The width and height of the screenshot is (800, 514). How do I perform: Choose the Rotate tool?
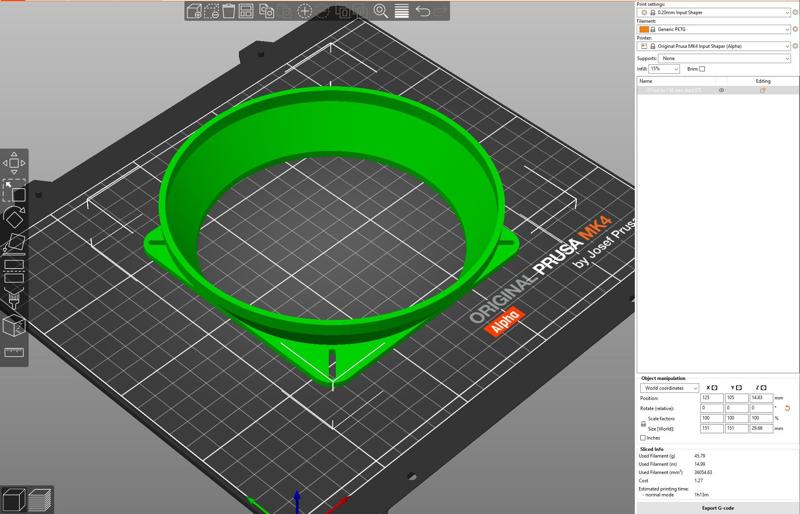pyautogui.click(x=14, y=216)
